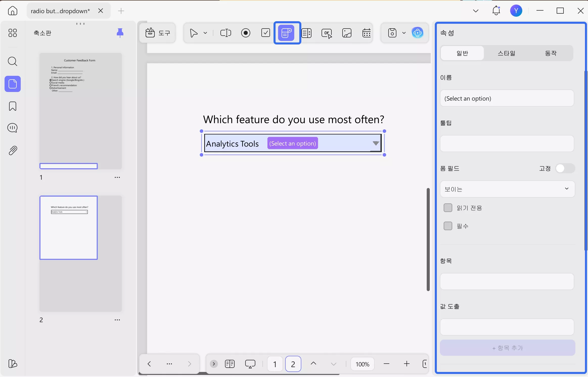Zoom in with the plus button
588x377 pixels.
coord(406,364)
